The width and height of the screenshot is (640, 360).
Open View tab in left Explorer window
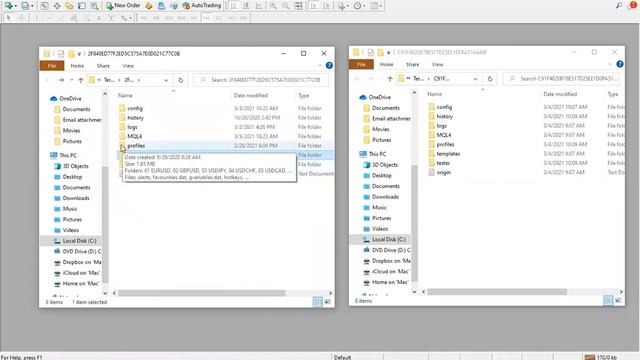(x=128, y=66)
